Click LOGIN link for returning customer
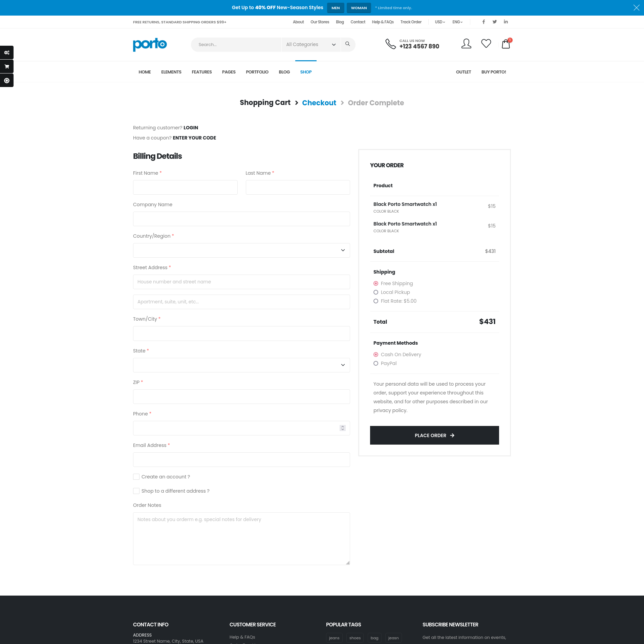This screenshot has height=644, width=644. (191, 128)
